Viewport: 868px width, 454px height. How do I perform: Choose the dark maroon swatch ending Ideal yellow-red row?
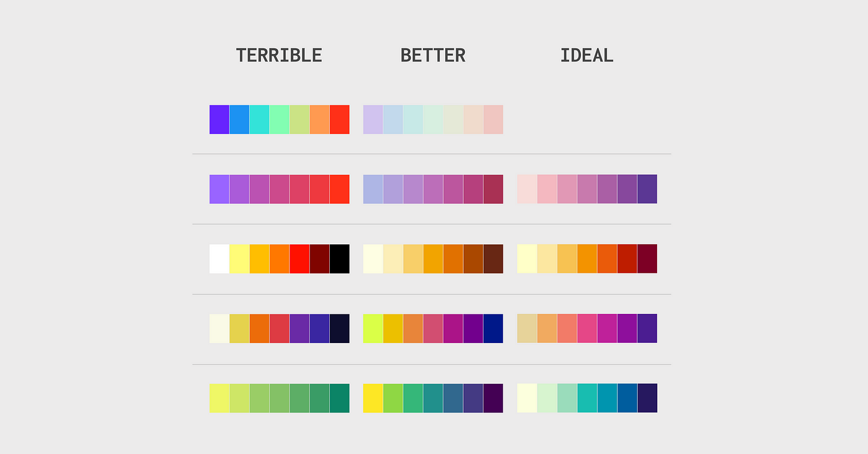(x=647, y=259)
